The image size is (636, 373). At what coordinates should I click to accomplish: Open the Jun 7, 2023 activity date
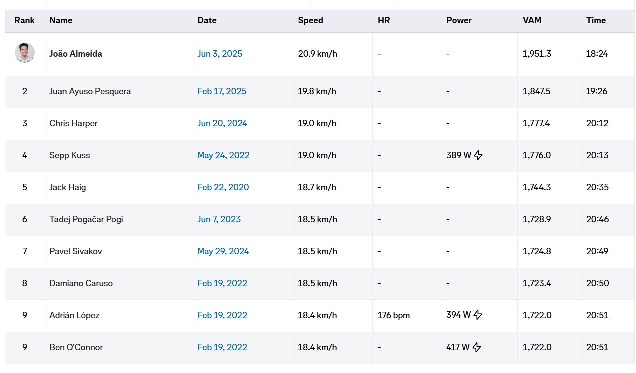[x=219, y=219]
